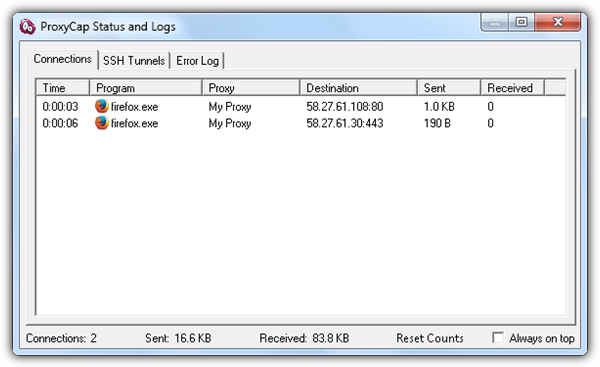Sort by the Time column header
Screen dimensions: 600x367
(x=63, y=88)
